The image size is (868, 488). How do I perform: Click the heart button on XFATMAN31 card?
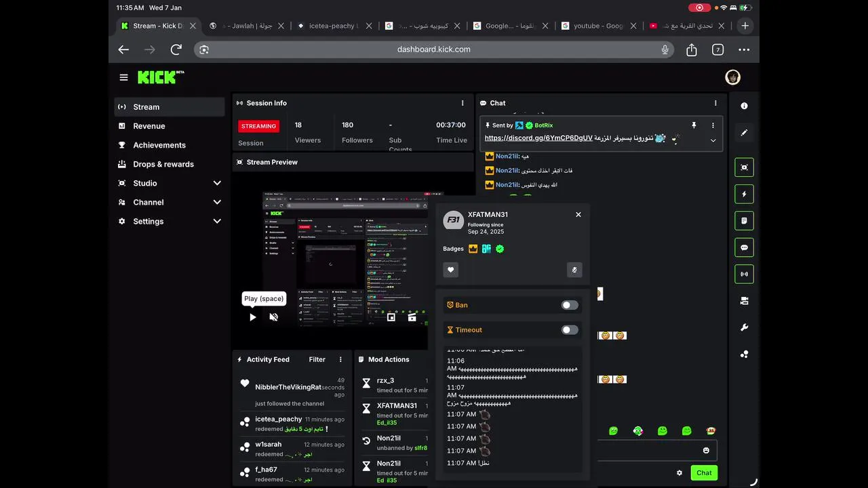click(451, 270)
